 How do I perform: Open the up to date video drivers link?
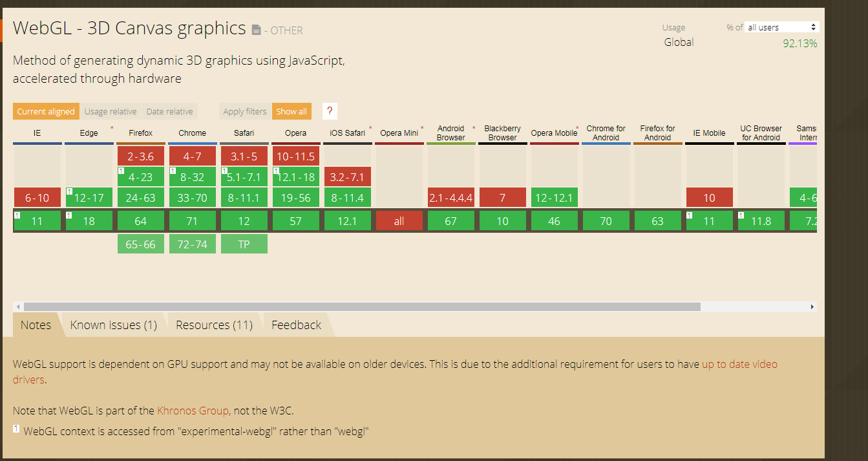tap(739, 364)
